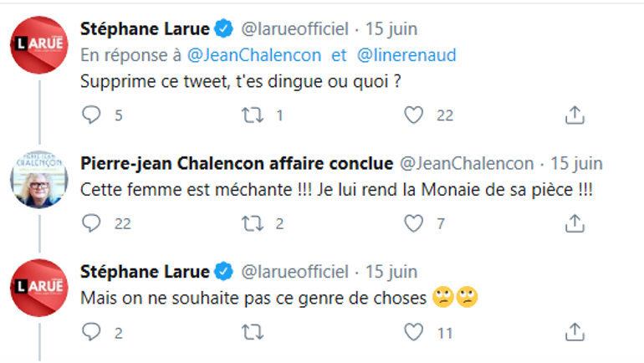Reply to the "Cette femme est méchante" tweet

click(91, 223)
